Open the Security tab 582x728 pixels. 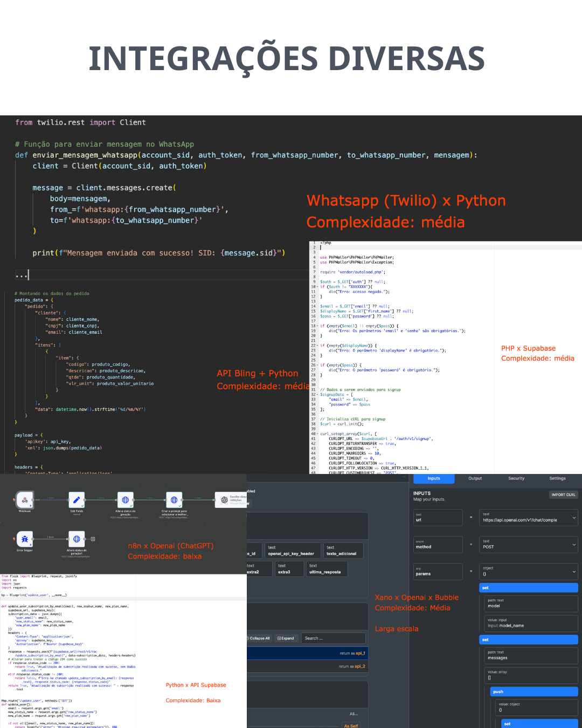coord(516,478)
